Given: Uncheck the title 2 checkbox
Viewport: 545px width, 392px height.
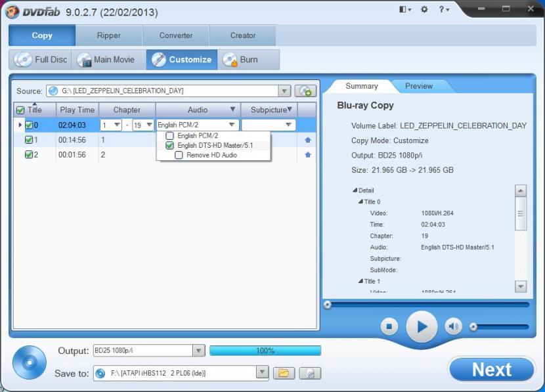Looking at the screenshot, I should [x=29, y=155].
